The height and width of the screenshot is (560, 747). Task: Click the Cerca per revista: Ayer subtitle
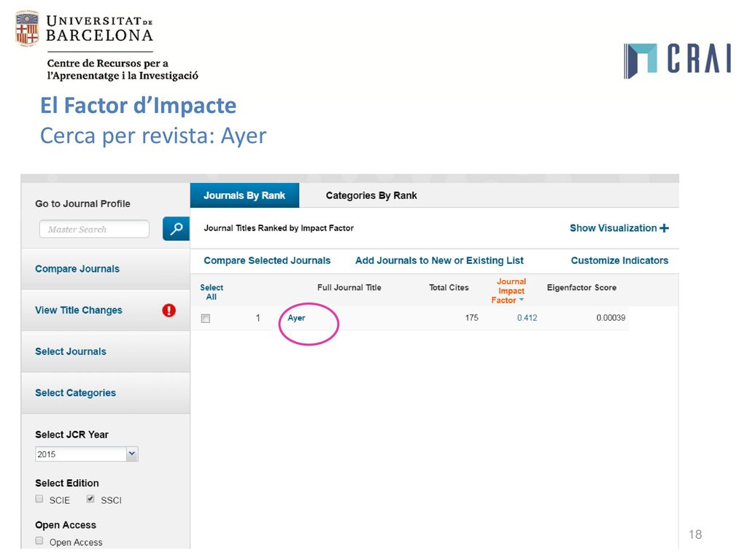tap(153, 136)
